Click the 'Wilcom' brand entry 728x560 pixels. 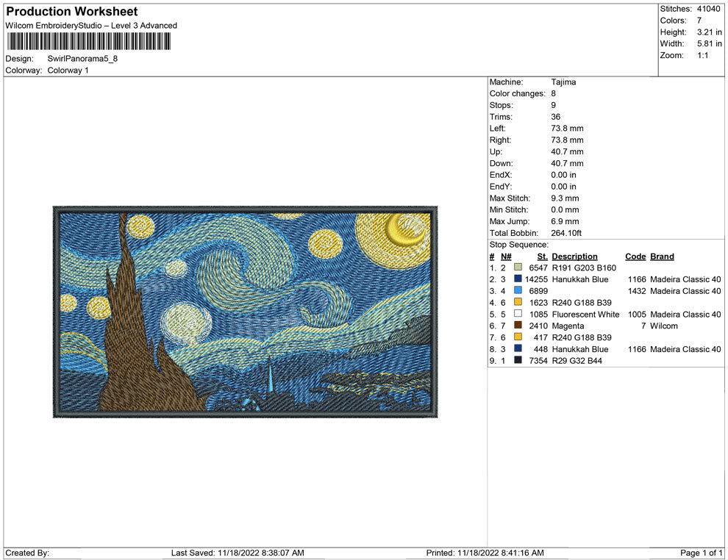point(664,326)
